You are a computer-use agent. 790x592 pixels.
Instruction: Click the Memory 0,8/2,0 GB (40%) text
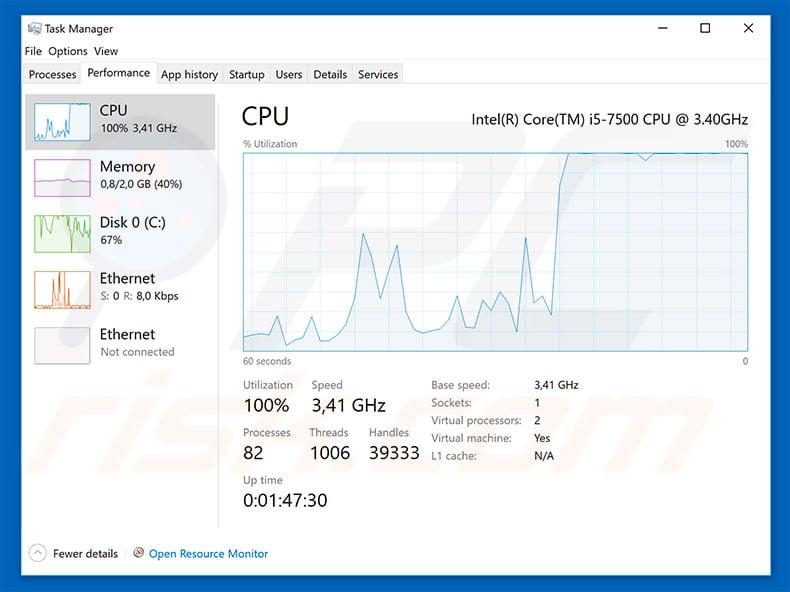pyautogui.click(x=141, y=184)
